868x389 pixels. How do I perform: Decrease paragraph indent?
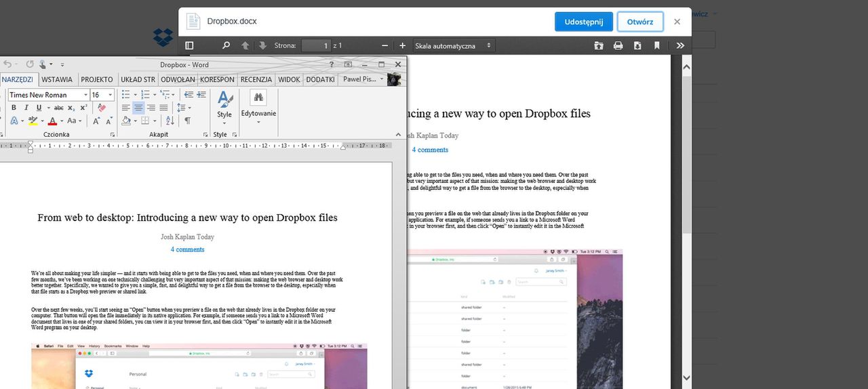point(189,95)
